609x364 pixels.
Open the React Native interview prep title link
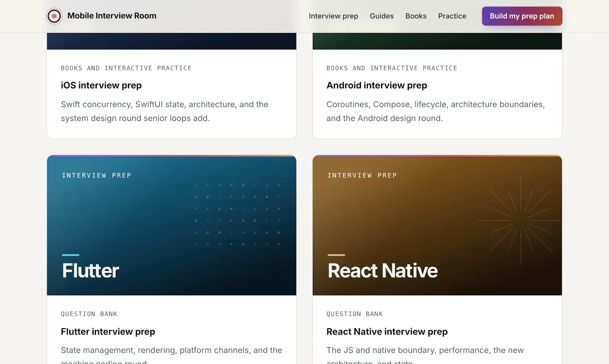click(x=387, y=332)
